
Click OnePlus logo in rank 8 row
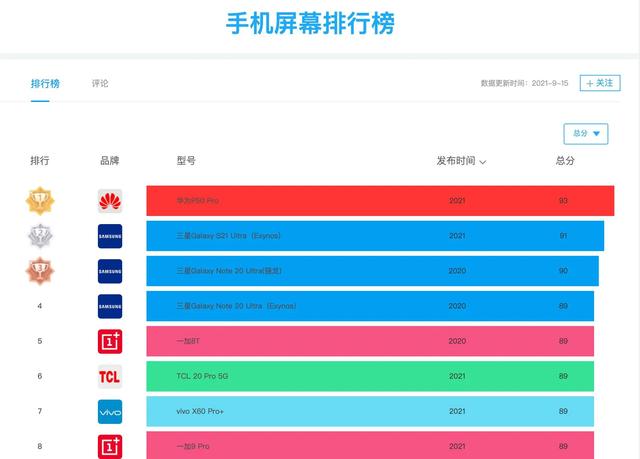[110, 446]
